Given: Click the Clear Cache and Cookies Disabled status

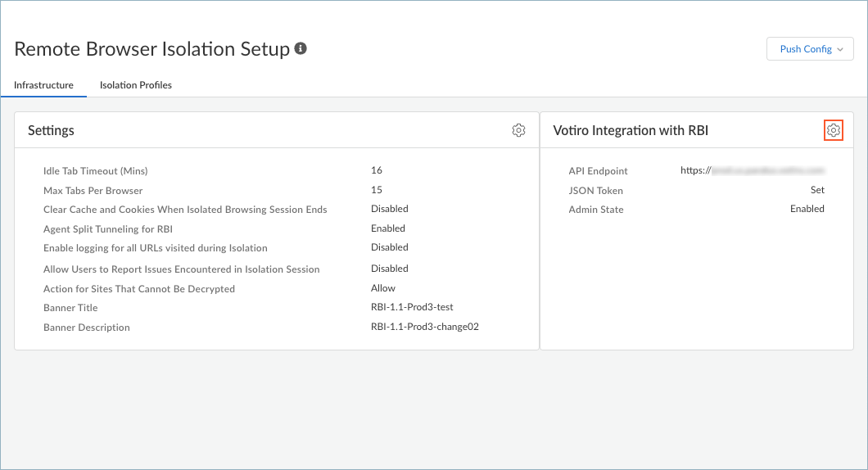Looking at the screenshot, I should tap(390, 209).
